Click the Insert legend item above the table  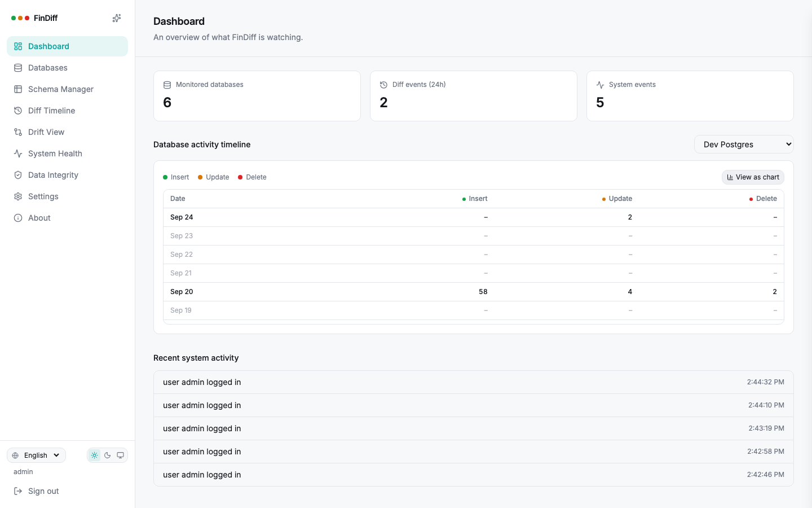(x=176, y=177)
